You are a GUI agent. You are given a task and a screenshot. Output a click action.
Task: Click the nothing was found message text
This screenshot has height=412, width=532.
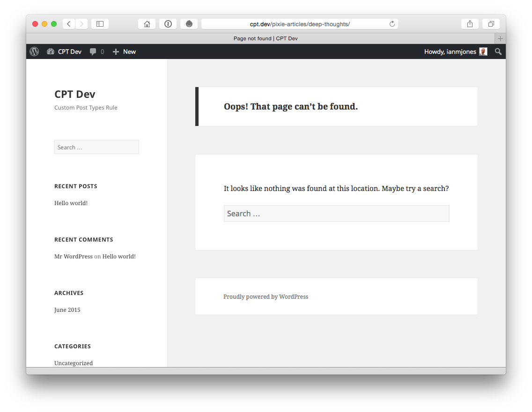click(336, 189)
